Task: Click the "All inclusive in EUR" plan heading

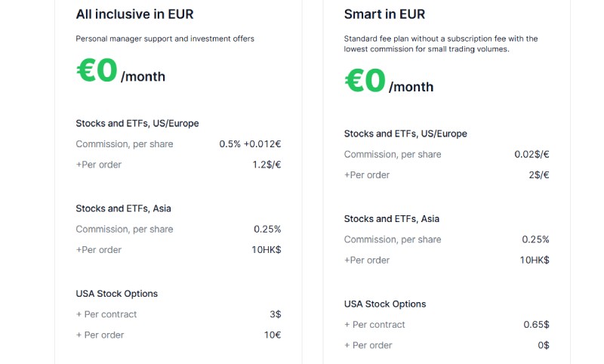Action: click(141, 14)
